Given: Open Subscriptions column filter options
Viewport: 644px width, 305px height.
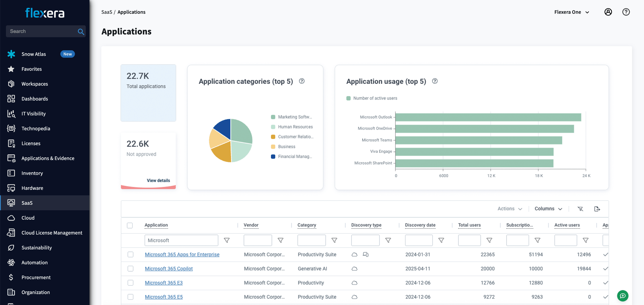Looking at the screenshot, I should point(537,240).
